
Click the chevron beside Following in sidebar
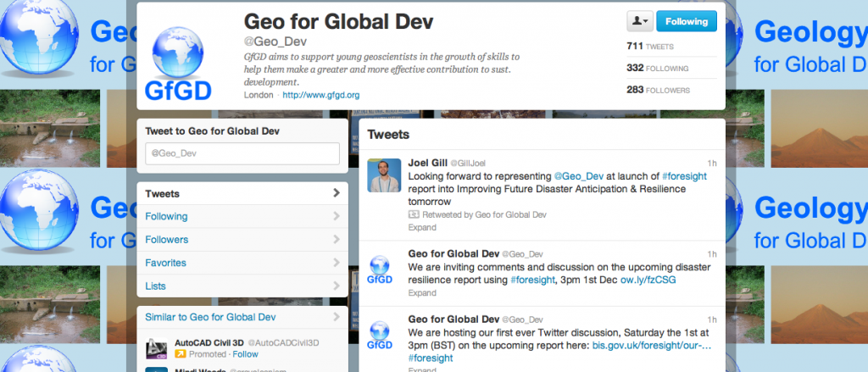click(x=336, y=216)
